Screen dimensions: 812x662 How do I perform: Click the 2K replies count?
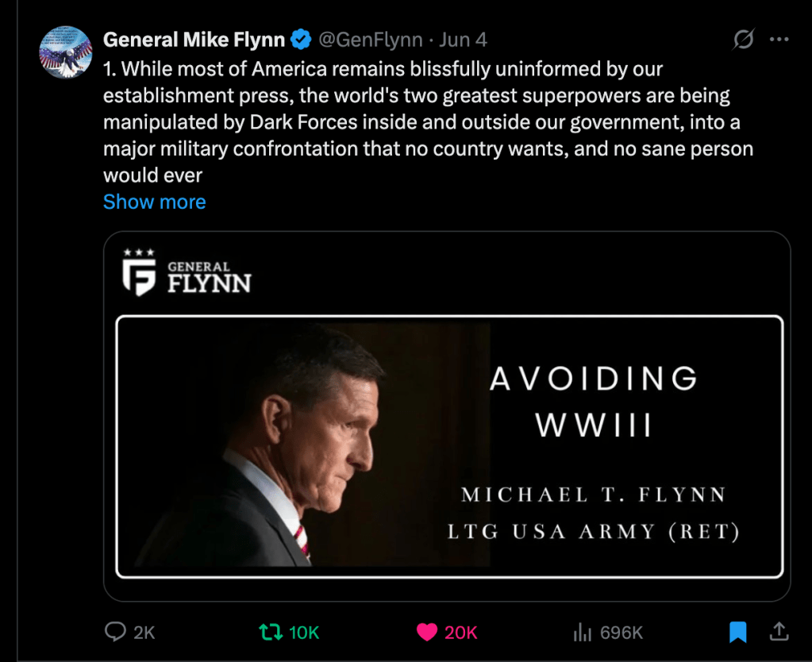click(x=144, y=633)
